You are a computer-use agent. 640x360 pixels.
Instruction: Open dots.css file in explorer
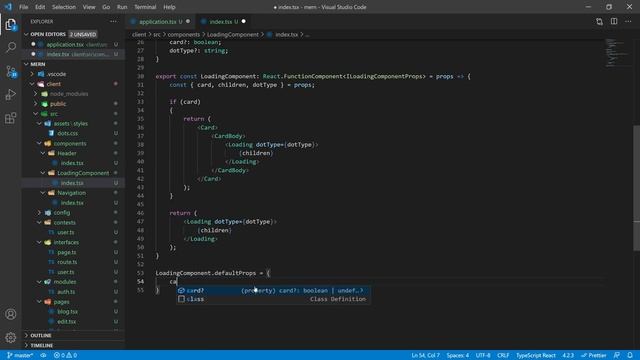[68, 133]
